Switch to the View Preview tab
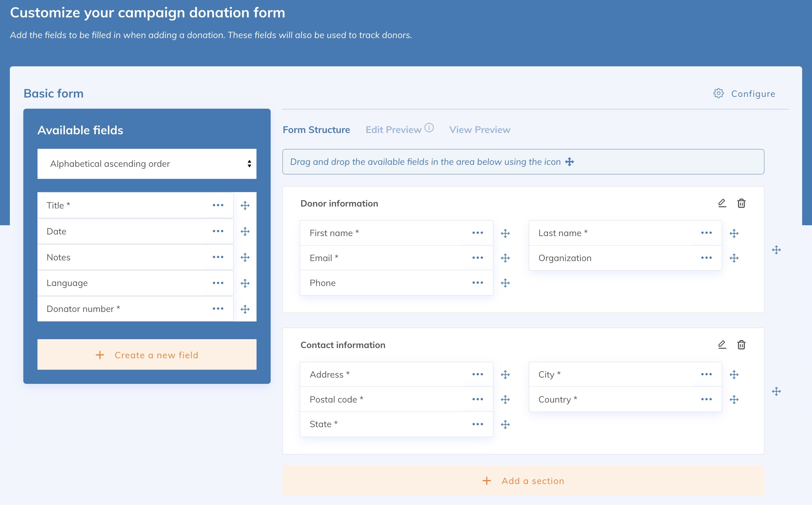The width and height of the screenshot is (812, 505). click(x=480, y=130)
